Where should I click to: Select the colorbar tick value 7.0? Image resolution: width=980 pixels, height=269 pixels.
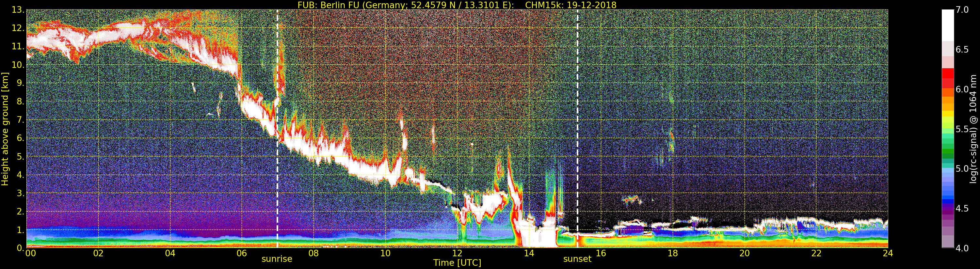tap(962, 10)
